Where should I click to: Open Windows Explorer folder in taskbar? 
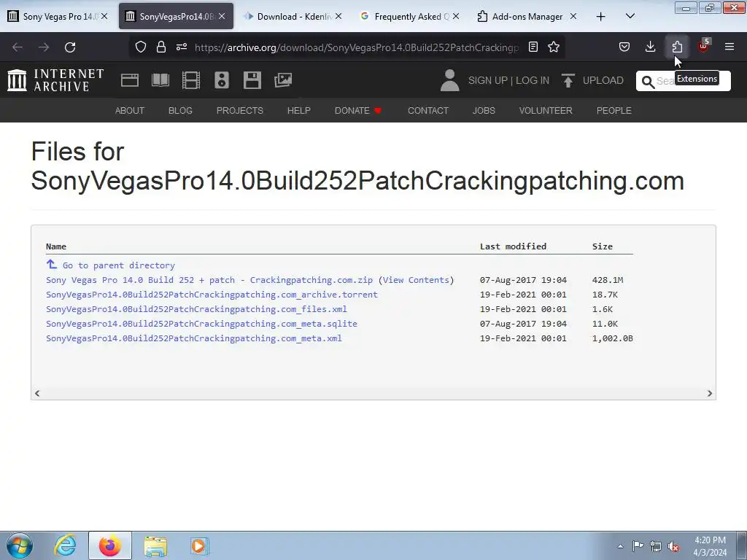(156, 545)
